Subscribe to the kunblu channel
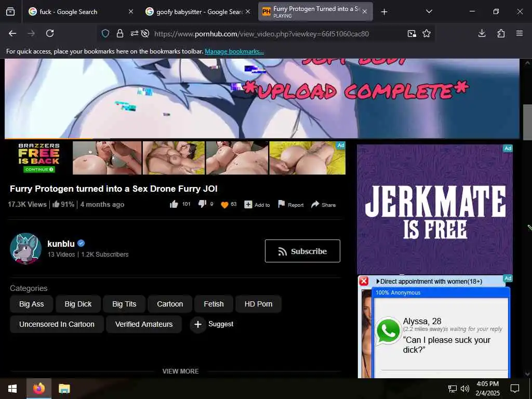The height and width of the screenshot is (399, 532). coord(302,251)
